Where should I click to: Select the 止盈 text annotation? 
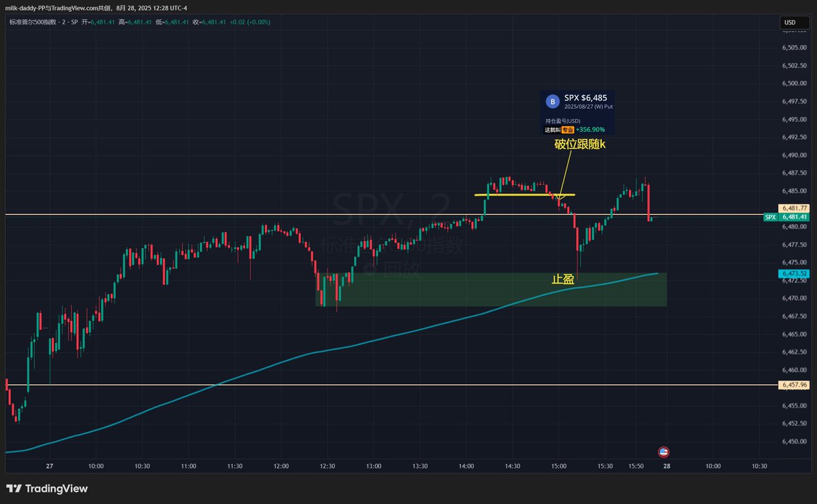[x=562, y=279]
